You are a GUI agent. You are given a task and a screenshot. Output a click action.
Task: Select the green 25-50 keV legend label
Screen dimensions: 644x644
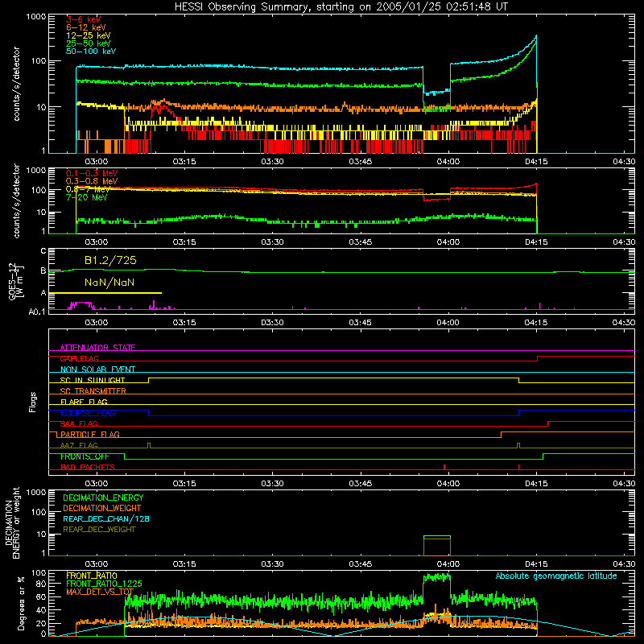88,43
